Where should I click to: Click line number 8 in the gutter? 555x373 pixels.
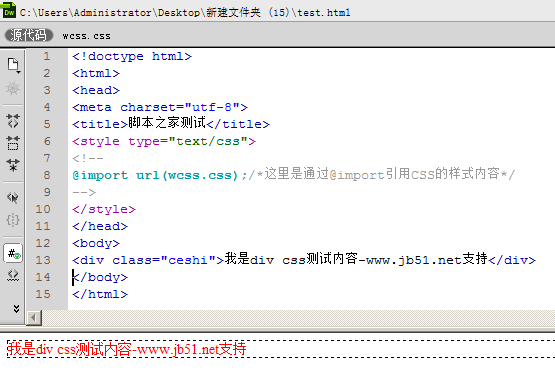(x=47, y=175)
